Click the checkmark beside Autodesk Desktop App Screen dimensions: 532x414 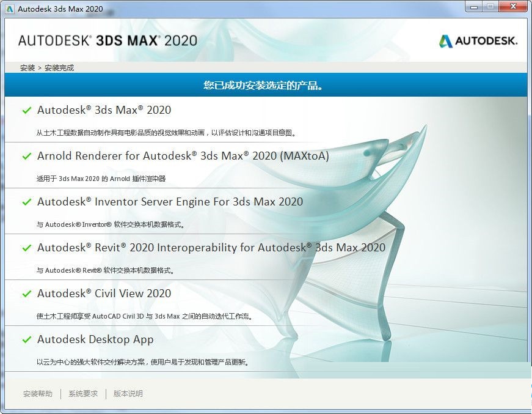tap(27, 339)
